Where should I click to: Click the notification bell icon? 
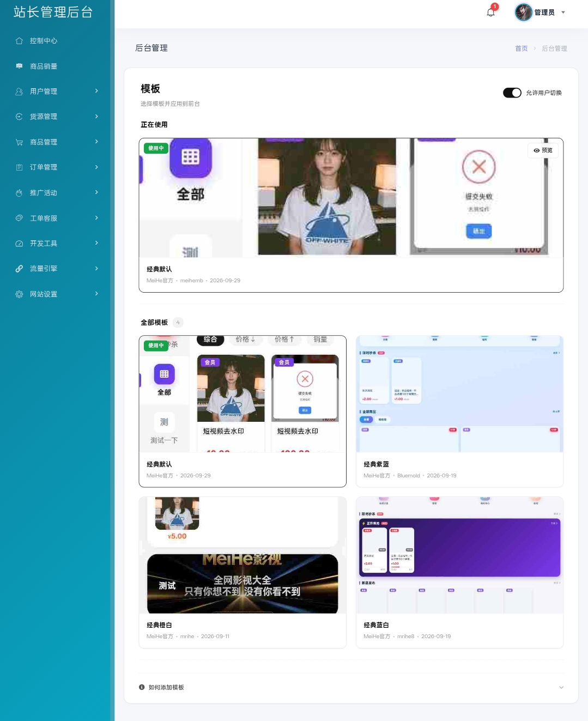[490, 12]
